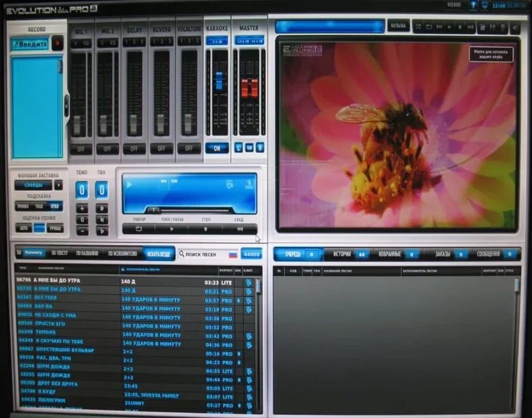This screenshot has width=532, height=418.
Task: Click the repeat icon in the playlist toolbar
Action: point(429,28)
